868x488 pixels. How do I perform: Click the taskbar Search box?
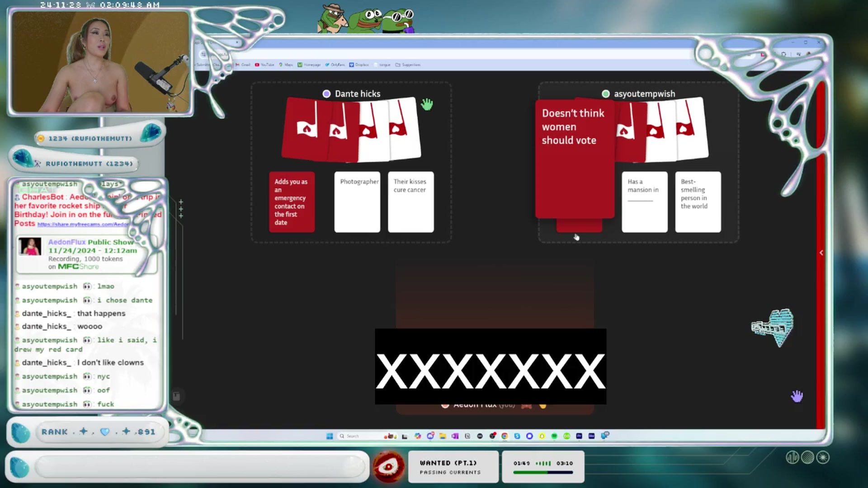click(367, 436)
